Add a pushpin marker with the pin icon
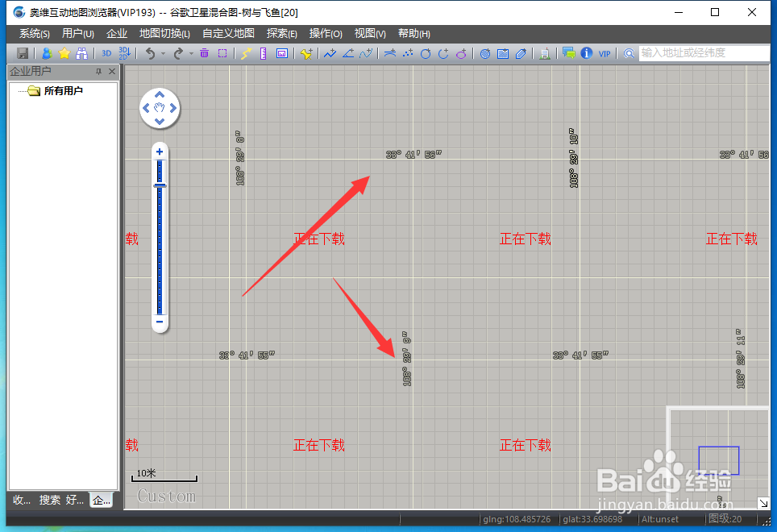777x532 pixels. click(x=306, y=53)
